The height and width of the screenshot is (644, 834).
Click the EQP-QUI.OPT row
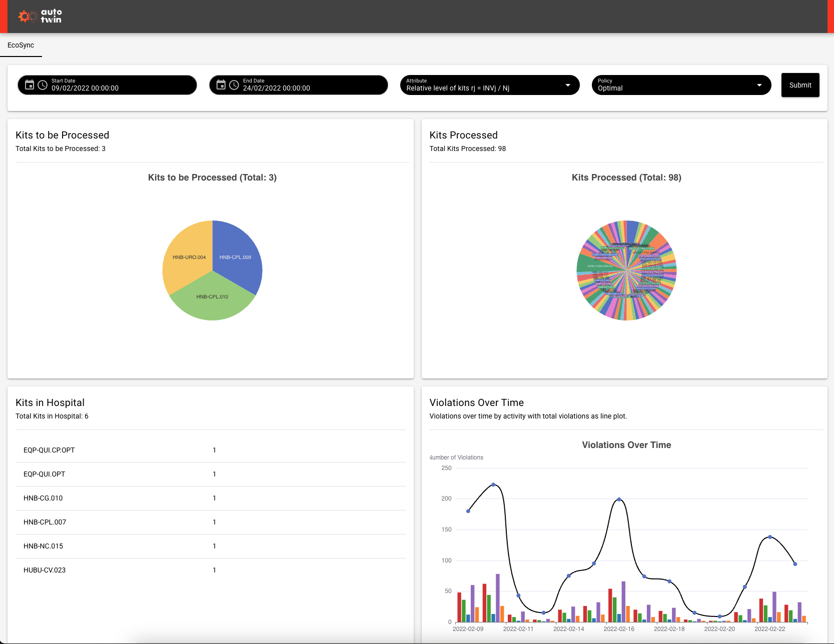[210, 474]
